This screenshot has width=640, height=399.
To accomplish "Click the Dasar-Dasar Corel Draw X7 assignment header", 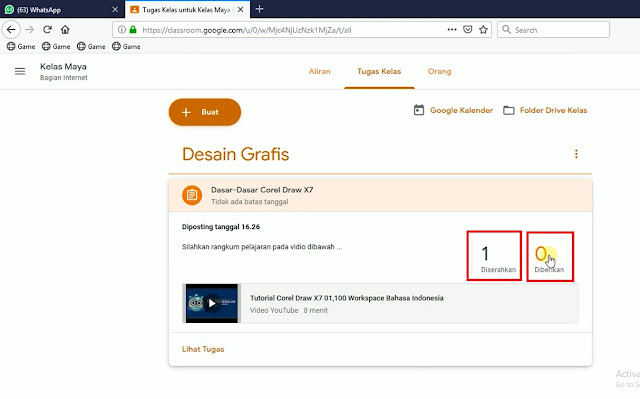I will pos(380,195).
